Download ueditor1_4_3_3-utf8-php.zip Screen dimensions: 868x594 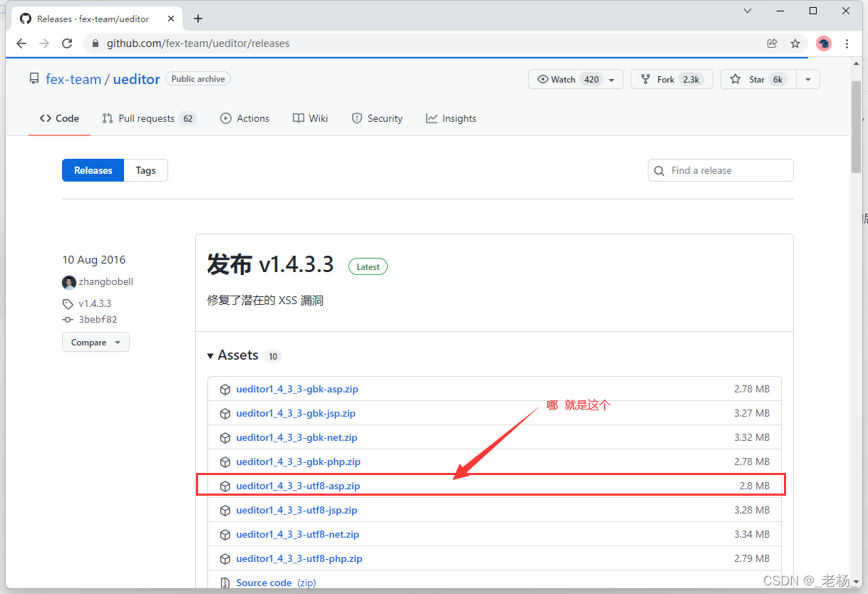pyautogui.click(x=299, y=558)
